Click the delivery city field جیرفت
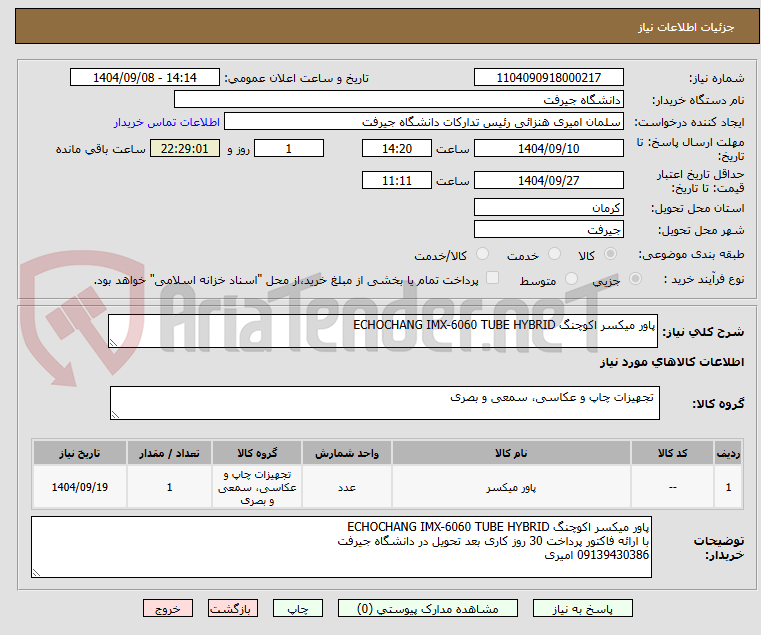Screen dimensions: 761x635 pyautogui.click(x=548, y=229)
